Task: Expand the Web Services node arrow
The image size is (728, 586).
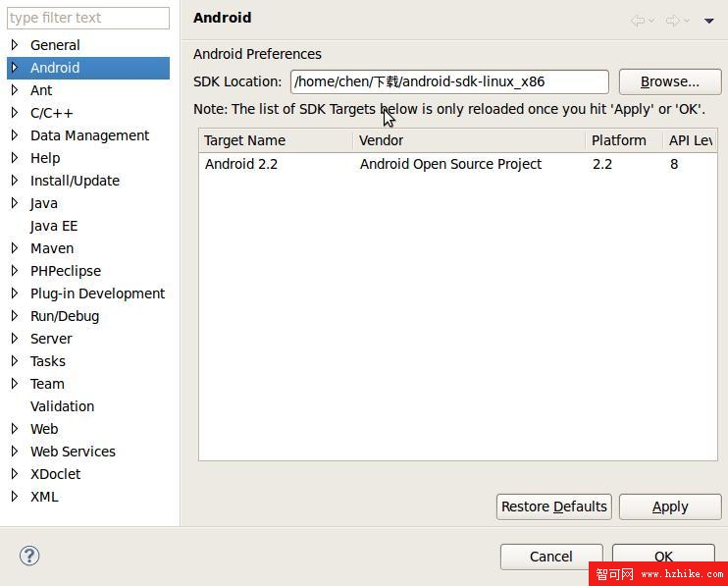Action: [x=15, y=452]
